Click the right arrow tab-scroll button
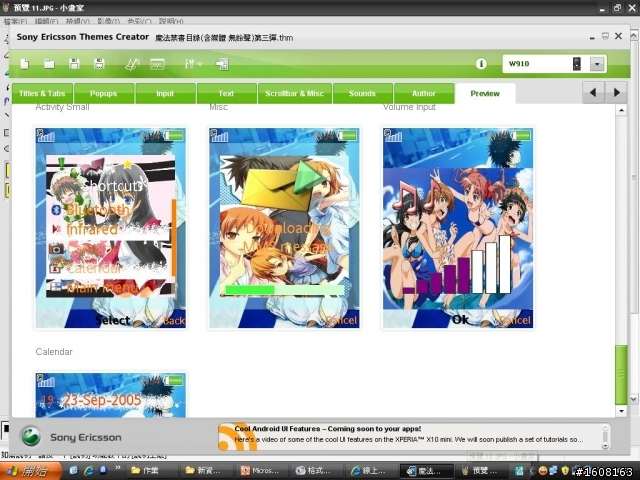The height and width of the screenshot is (480, 640). coord(617,93)
